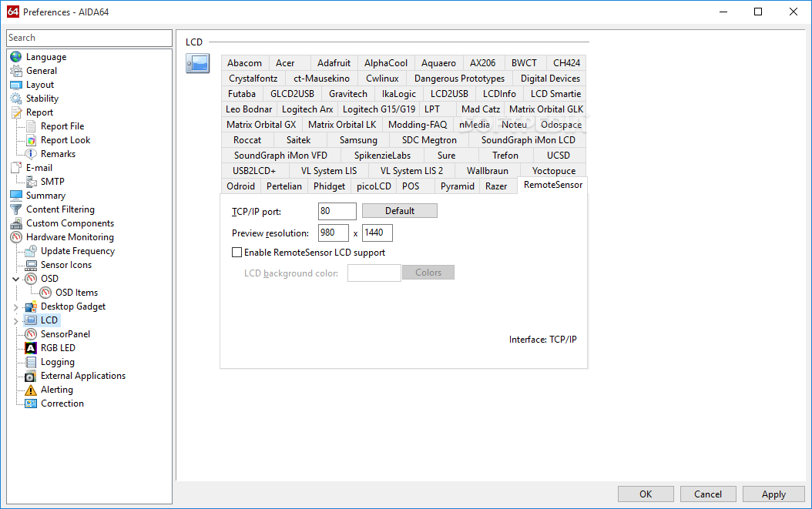This screenshot has width=812, height=509.
Task: Click the Content Filtering funnel icon
Action: [x=16, y=209]
